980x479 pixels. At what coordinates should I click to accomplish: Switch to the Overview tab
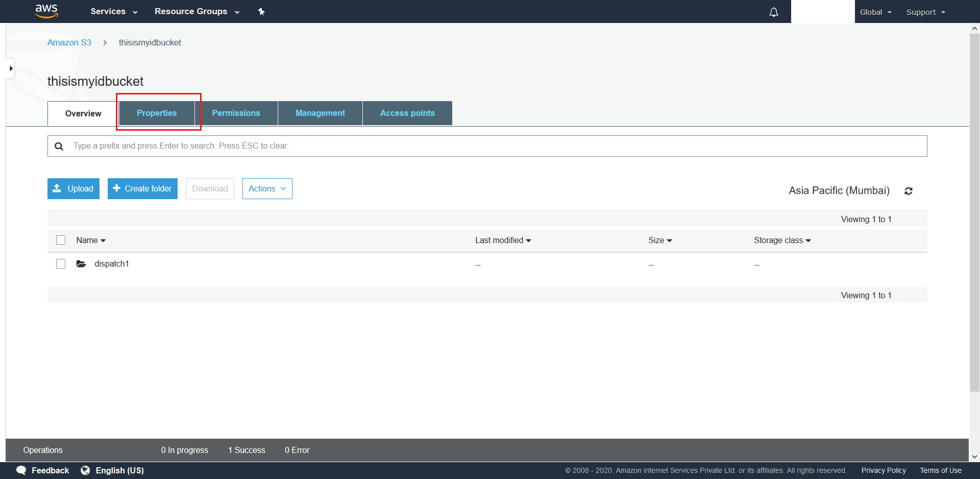pos(83,113)
